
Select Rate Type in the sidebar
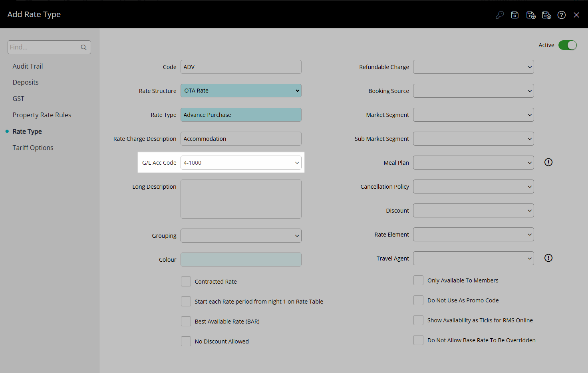pos(27,131)
